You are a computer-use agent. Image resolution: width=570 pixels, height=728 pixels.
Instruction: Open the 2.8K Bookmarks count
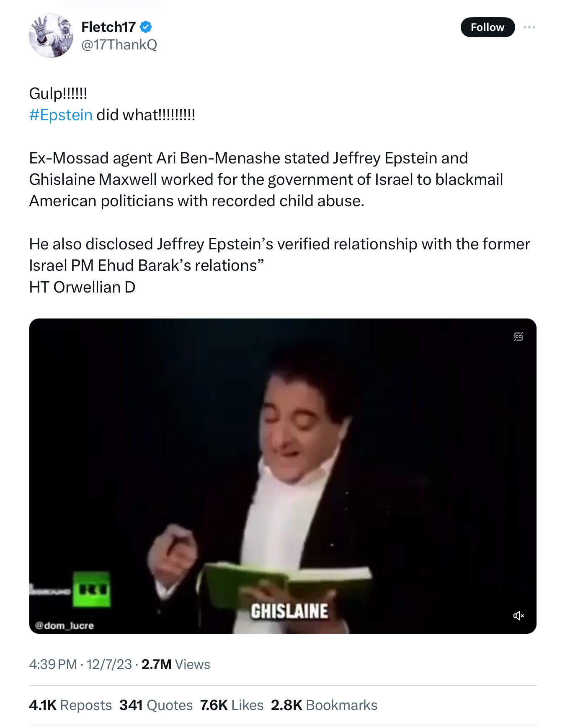coord(324,705)
